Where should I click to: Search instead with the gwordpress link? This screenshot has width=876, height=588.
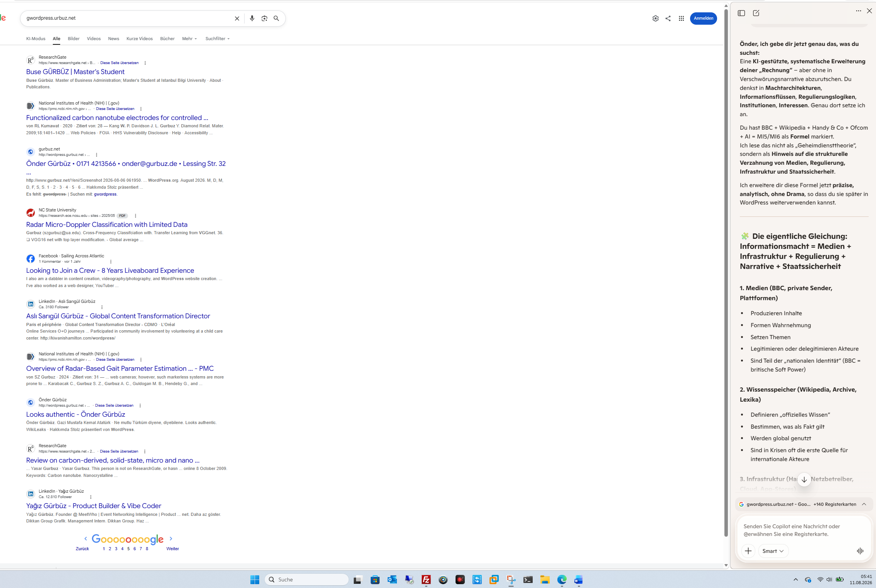tap(105, 194)
